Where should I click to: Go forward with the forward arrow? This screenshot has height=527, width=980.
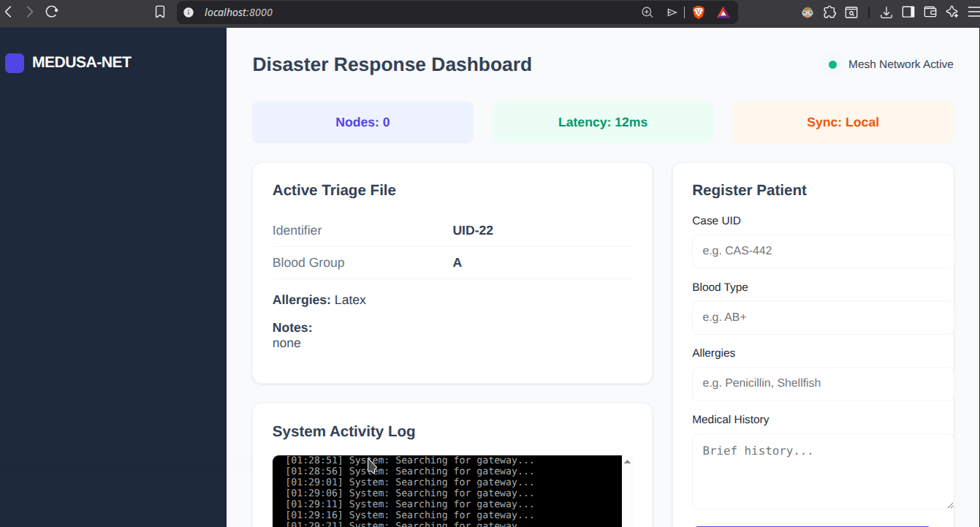pos(29,12)
